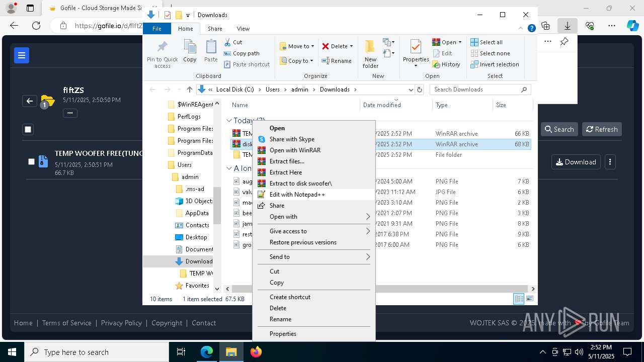Open Firefox from the taskbar
The height and width of the screenshot is (362, 644).
pyautogui.click(x=256, y=352)
